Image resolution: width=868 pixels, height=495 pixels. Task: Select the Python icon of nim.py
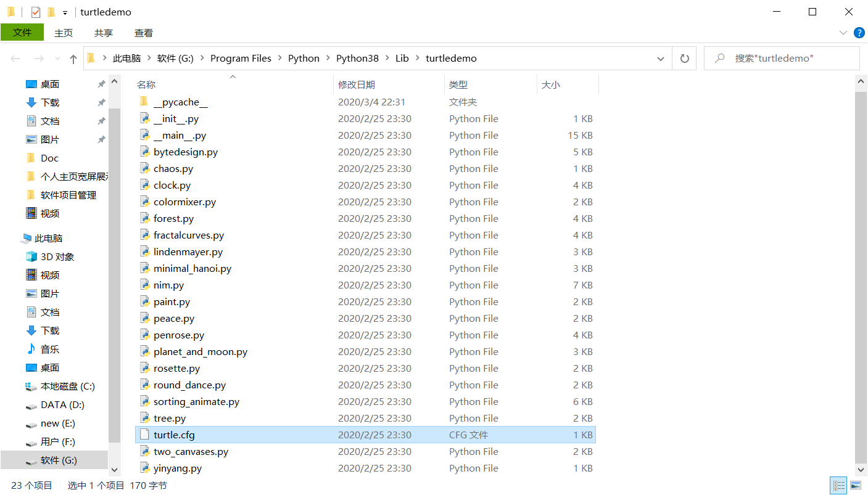[x=144, y=285]
